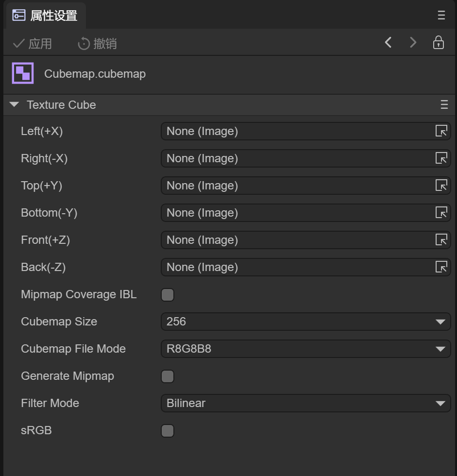457x476 pixels.
Task: Select the 属性设置 tab
Action: 46,16
